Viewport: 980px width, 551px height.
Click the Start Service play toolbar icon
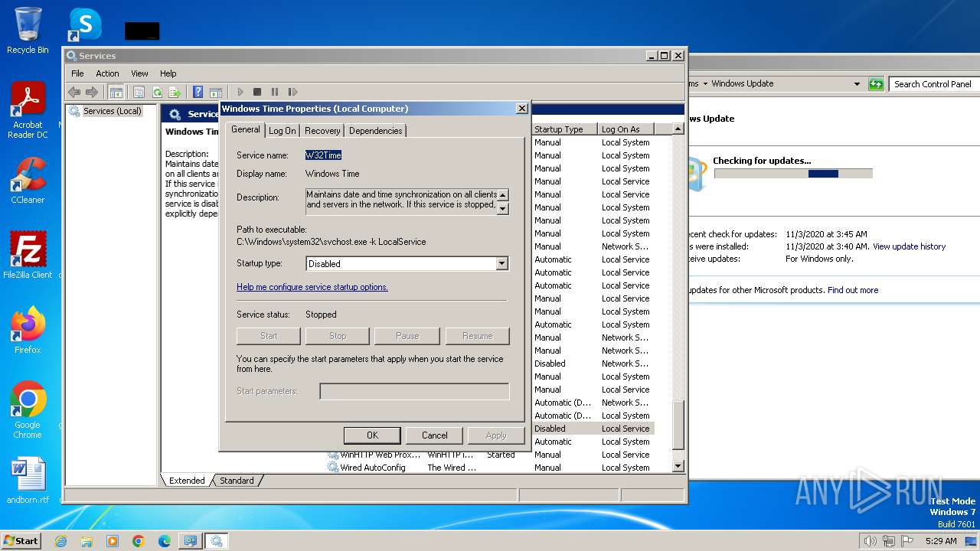tap(240, 92)
